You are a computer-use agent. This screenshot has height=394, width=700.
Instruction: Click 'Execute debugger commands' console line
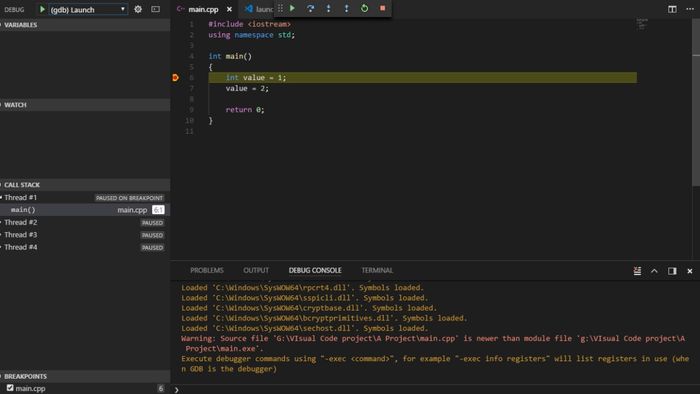pyautogui.click(x=435, y=364)
